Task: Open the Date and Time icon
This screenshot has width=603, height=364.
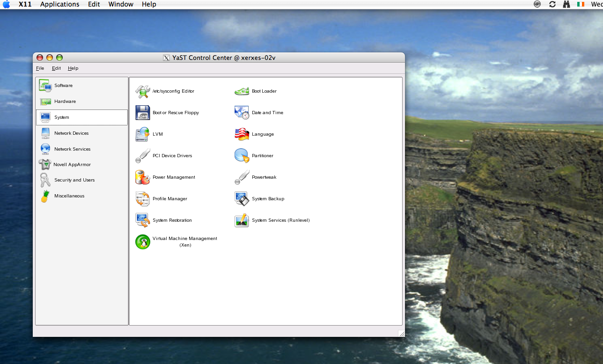Action: [x=242, y=113]
